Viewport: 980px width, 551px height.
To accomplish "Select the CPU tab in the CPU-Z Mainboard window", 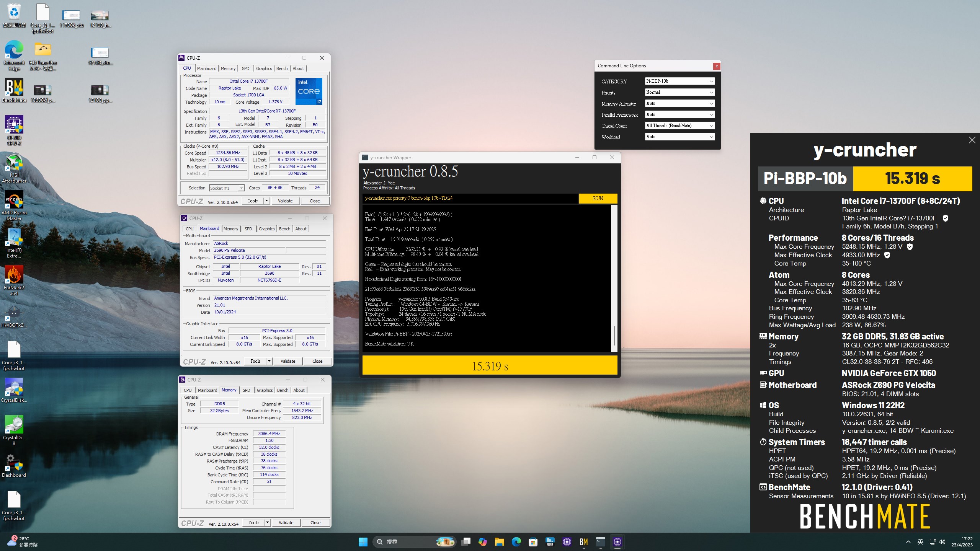I will point(189,229).
